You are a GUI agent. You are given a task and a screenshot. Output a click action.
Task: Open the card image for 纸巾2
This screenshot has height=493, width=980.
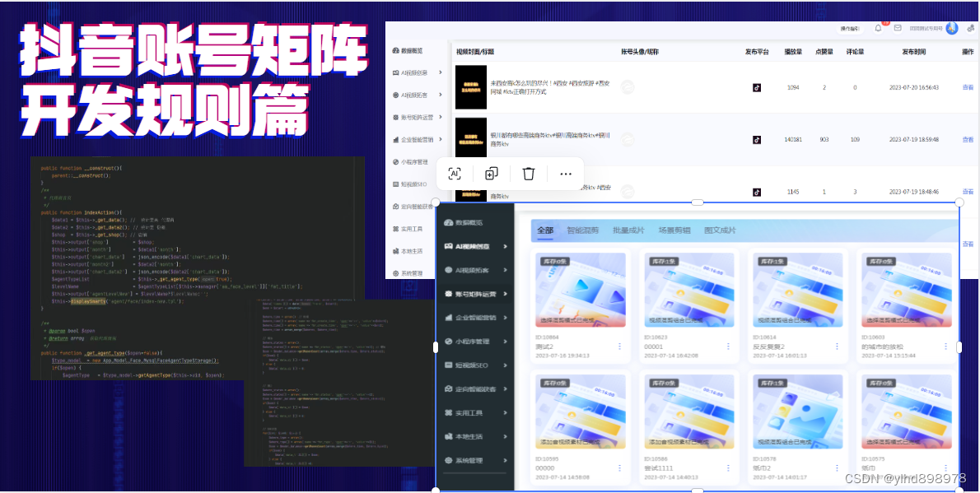point(798,412)
